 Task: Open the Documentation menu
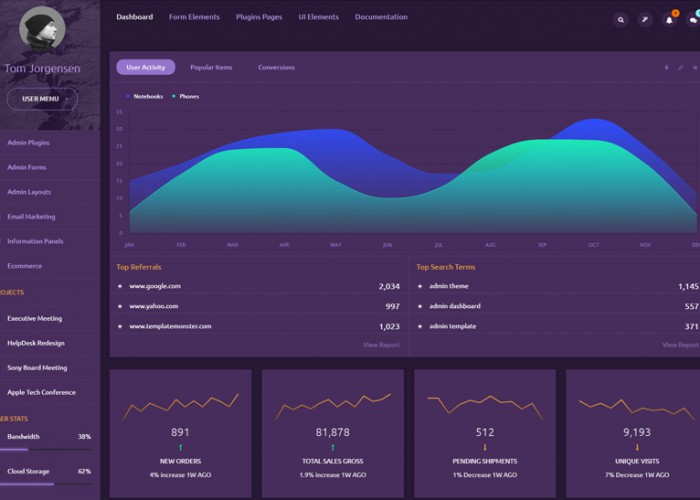click(x=381, y=17)
